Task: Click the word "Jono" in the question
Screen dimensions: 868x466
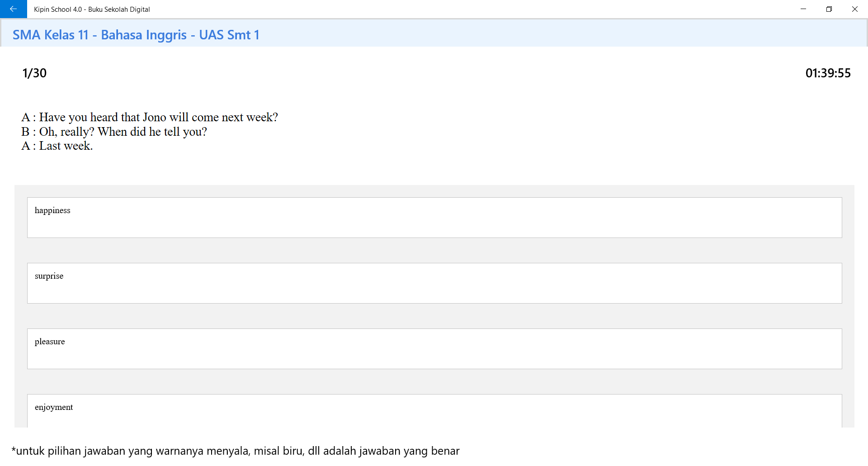Action: 155,117
